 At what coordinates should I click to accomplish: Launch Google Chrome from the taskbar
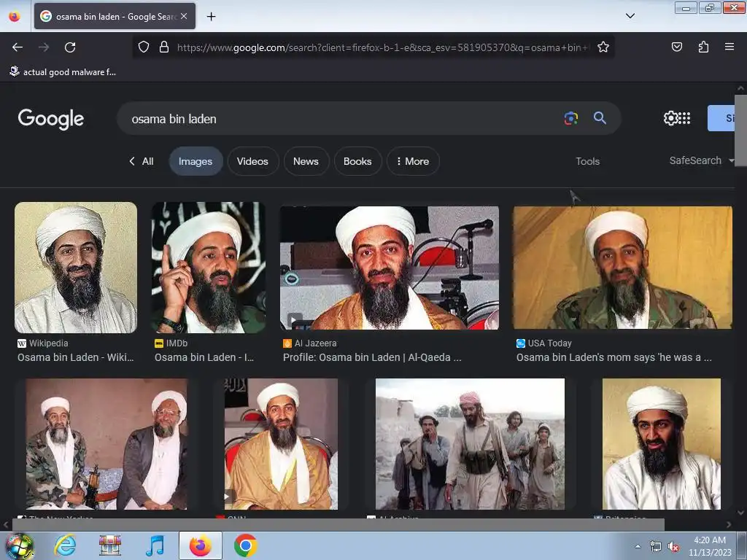tap(245, 545)
